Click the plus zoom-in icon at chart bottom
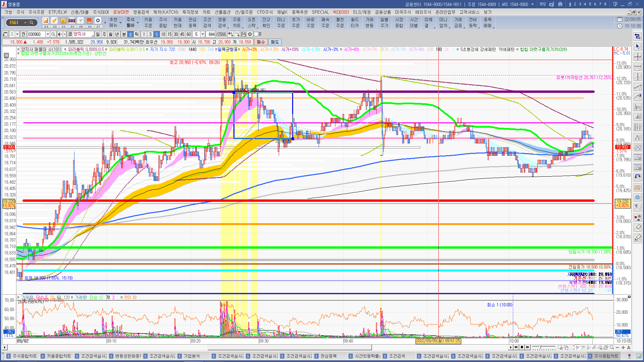Image resolution: width=644 pixels, height=362 pixels. pos(623,348)
